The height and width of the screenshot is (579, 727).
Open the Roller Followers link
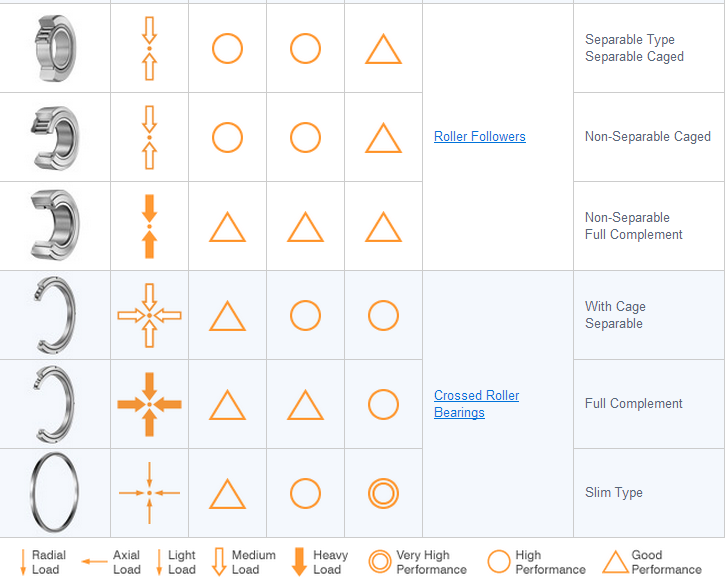tap(479, 137)
